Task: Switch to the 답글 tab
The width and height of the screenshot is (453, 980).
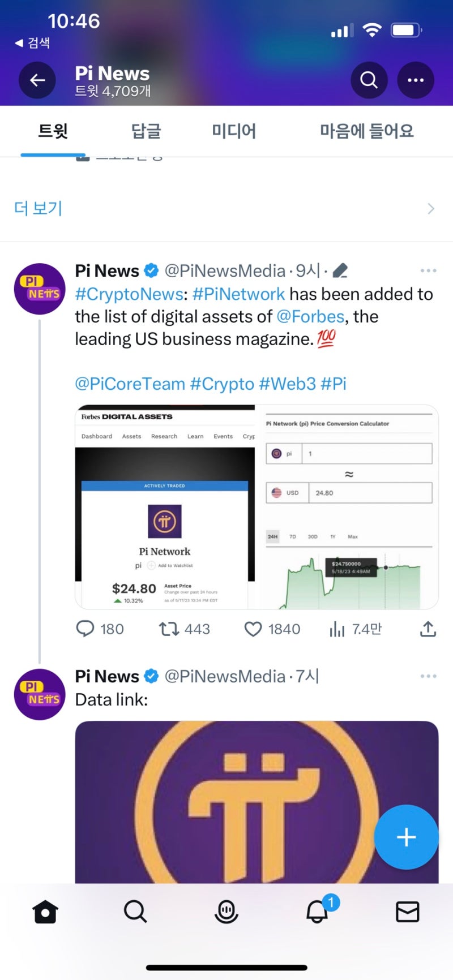Action: coord(146,131)
